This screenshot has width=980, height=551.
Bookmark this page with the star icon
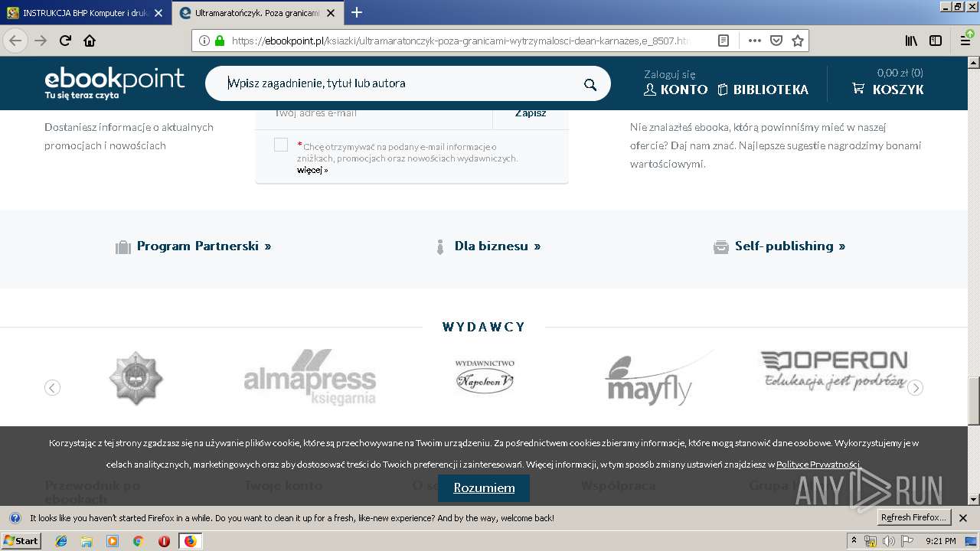[x=798, y=41]
